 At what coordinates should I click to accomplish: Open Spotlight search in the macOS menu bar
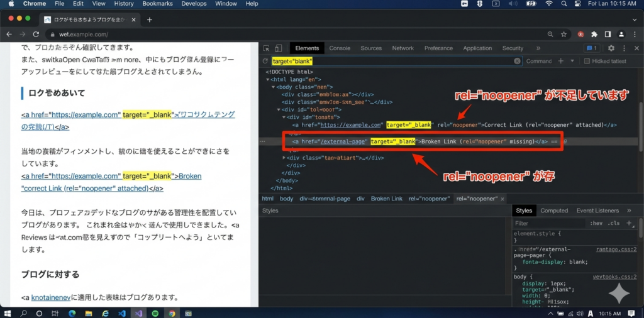click(564, 4)
